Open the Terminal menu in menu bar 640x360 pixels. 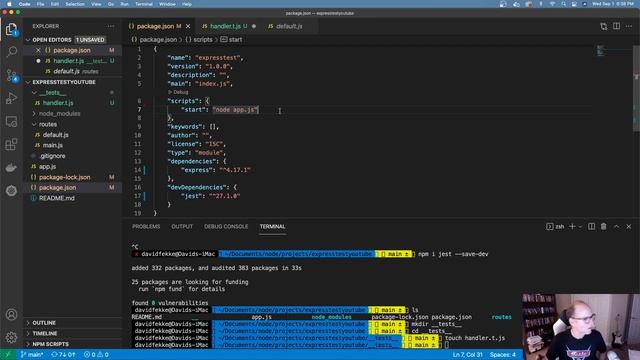144,4
